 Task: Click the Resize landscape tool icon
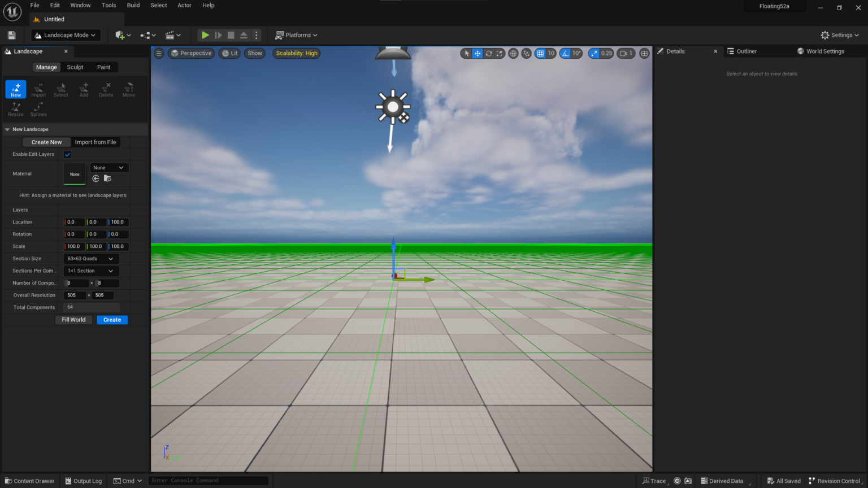16,109
